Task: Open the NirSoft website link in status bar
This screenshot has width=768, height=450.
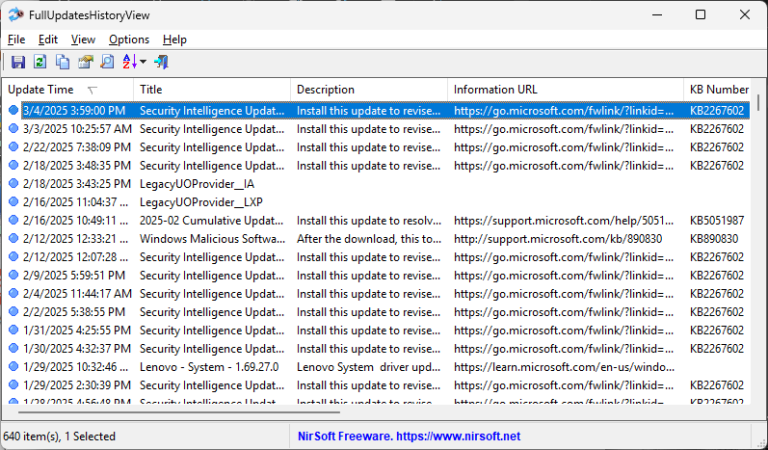Action: (409, 436)
